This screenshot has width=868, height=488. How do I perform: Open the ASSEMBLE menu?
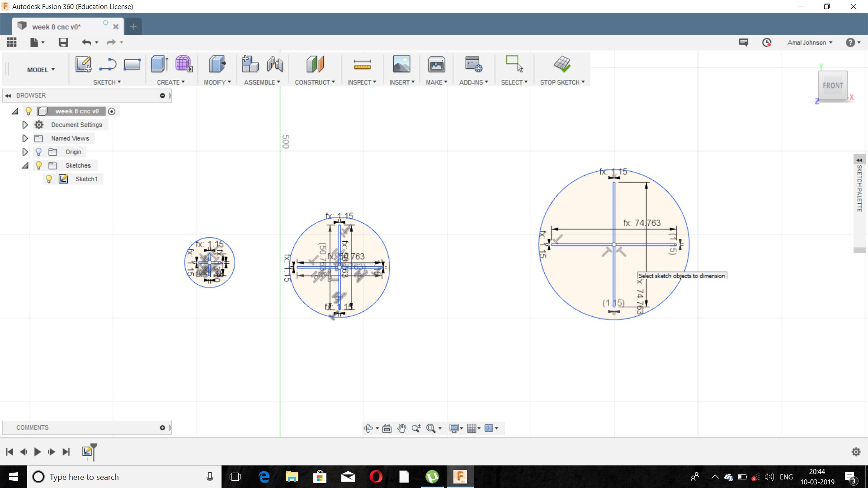coord(262,82)
